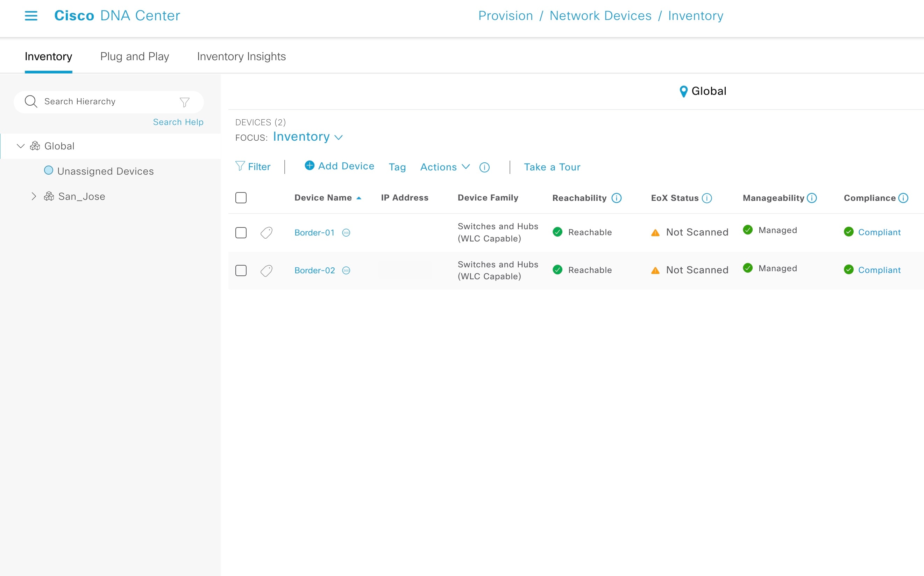Click the tag icon beside Border-01
Screen dimensions: 924x576
[266, 232]
